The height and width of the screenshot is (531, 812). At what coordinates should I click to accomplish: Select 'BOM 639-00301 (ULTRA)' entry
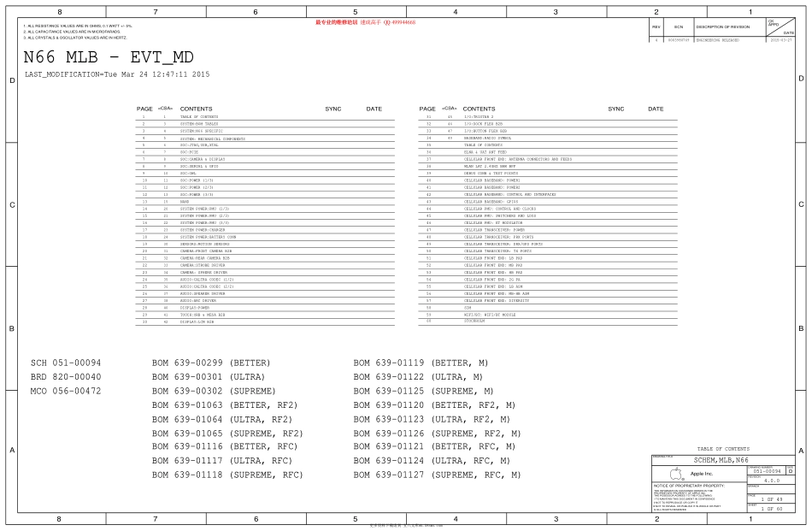209,376
